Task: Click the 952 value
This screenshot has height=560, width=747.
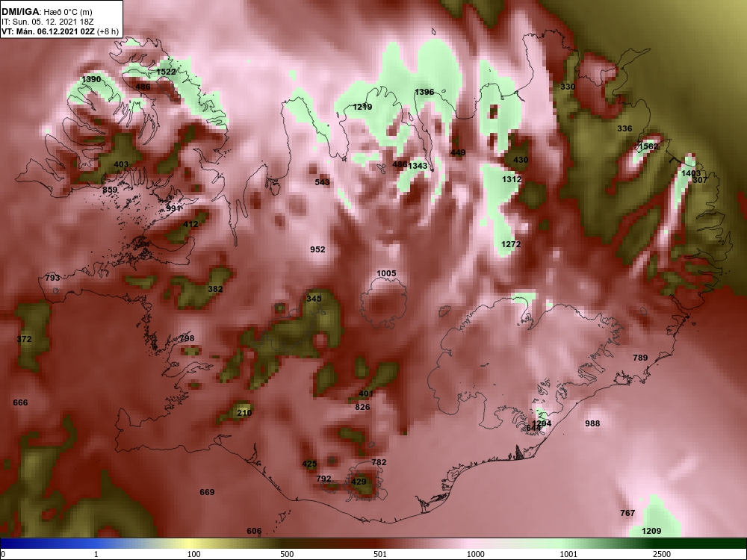Action: pos(317,249)
